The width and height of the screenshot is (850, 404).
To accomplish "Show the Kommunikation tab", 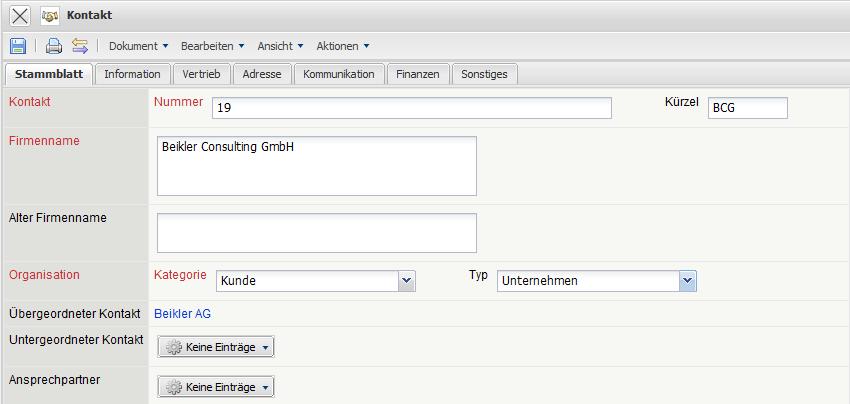I will 338,74.
